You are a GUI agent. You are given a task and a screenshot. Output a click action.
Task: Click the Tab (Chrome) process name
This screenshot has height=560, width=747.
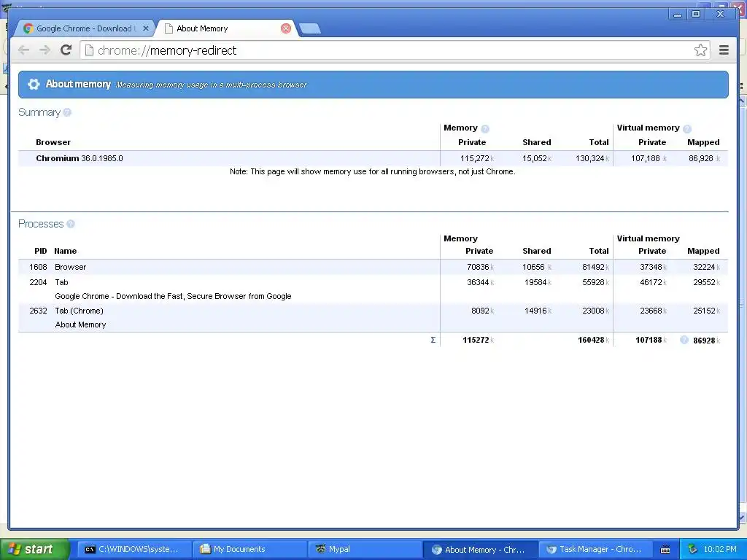coord(79,311)
